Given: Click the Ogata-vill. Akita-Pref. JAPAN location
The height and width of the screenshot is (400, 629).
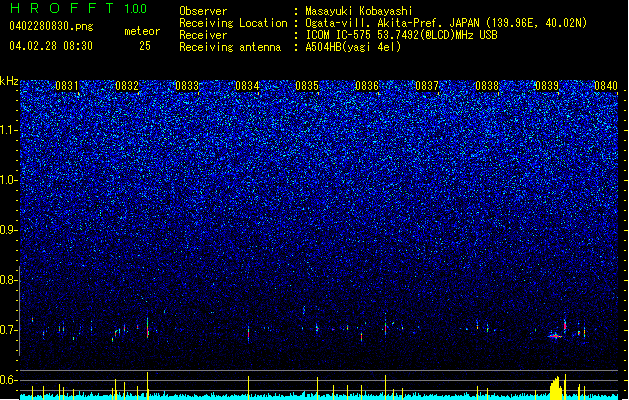Looking at the screenshot, I should 446,23.
